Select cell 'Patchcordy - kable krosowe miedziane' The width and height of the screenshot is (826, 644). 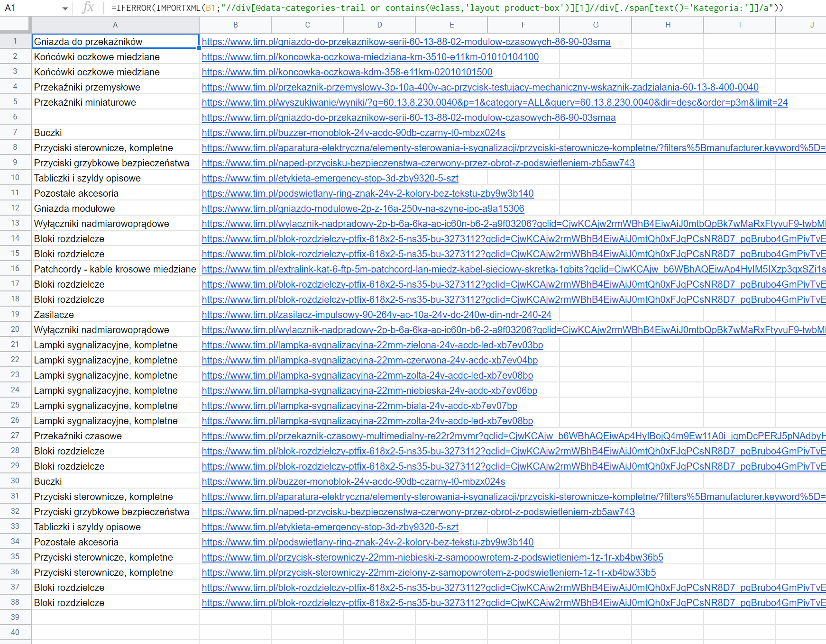(115, 269)
